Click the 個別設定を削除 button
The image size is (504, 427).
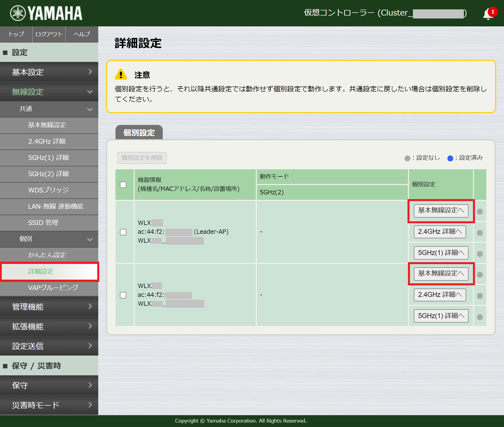click(x=142, y=158)
